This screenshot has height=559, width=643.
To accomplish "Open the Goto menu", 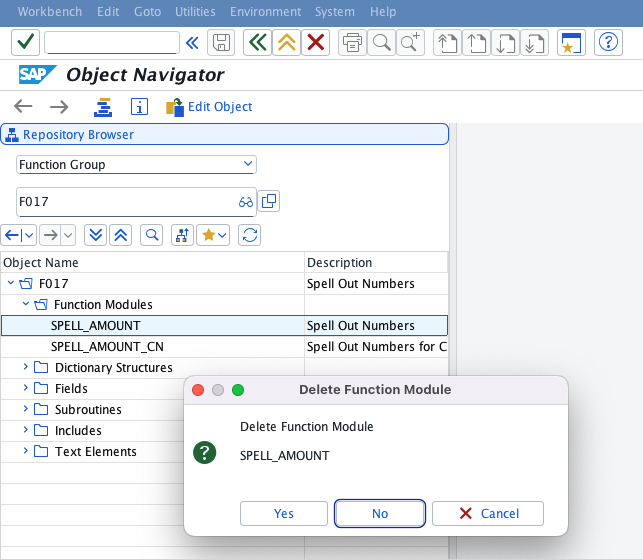I will [x=147, y=11].
